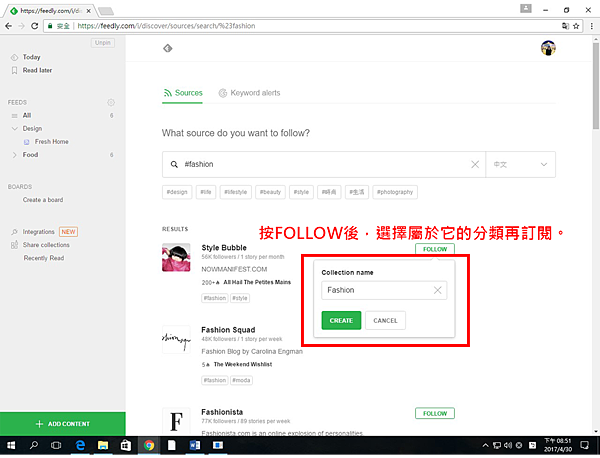
Task: Open a new browser tab
Action: (106, 11)
